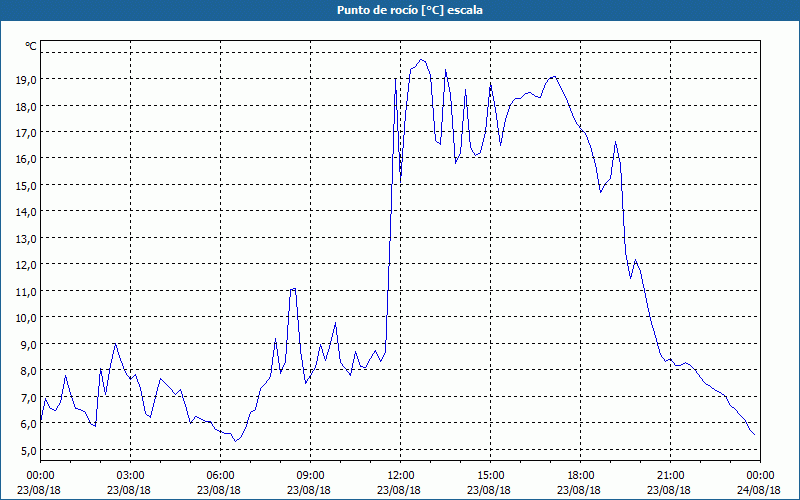Pick the '15,0' temperature axis label
The image size is (800, 500).
[27, 186]
